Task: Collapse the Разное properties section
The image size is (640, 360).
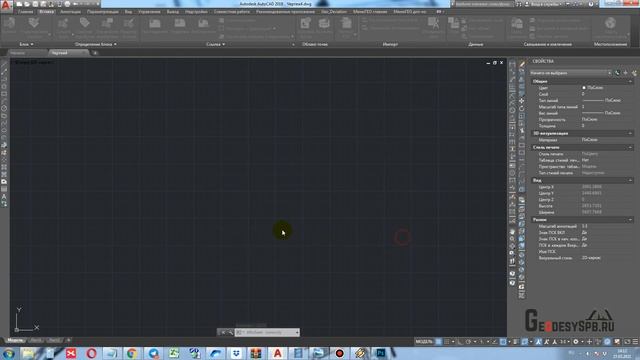Action: (x=630, y=220)
